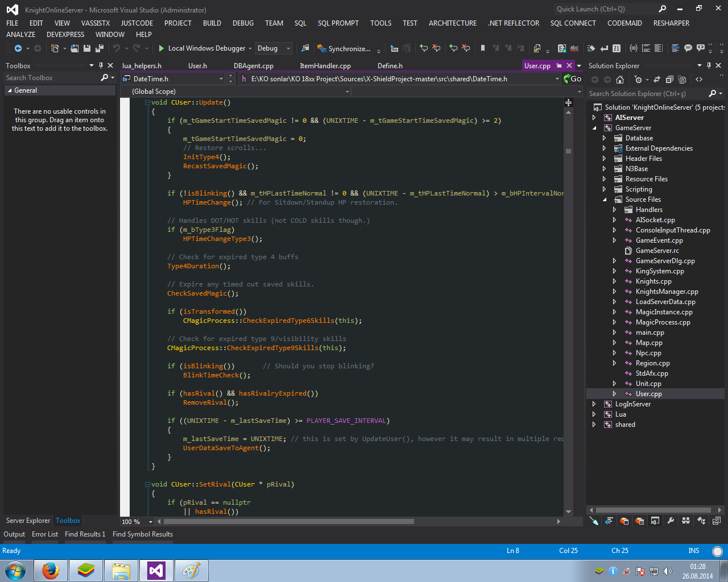Click the Navigate Backward arrow icon

coord(18,48)
